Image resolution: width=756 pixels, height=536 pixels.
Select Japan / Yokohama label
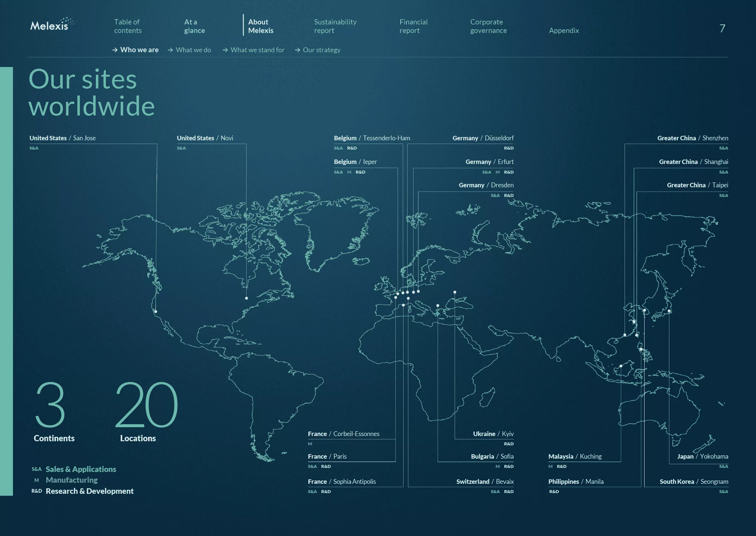pos(703,456)
